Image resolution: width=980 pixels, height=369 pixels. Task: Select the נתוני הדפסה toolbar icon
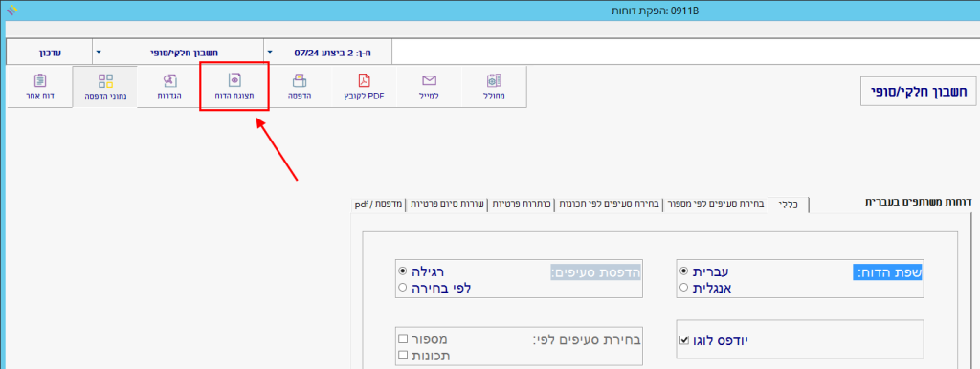click(105, 80)
